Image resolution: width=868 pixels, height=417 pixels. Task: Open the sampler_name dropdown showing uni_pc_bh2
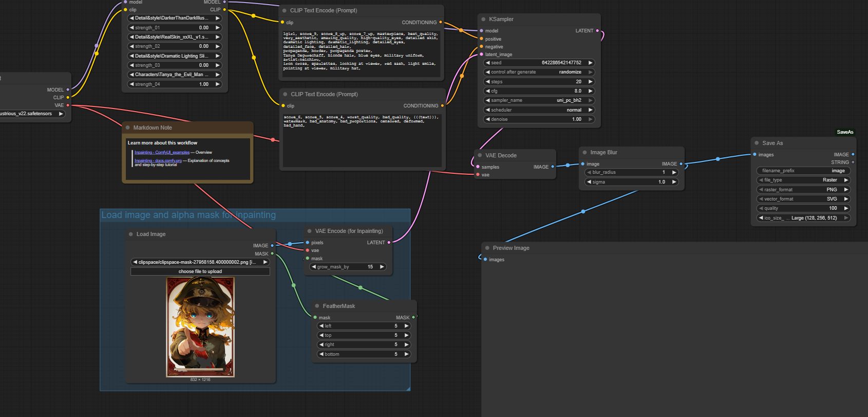[x=539, y=100]
